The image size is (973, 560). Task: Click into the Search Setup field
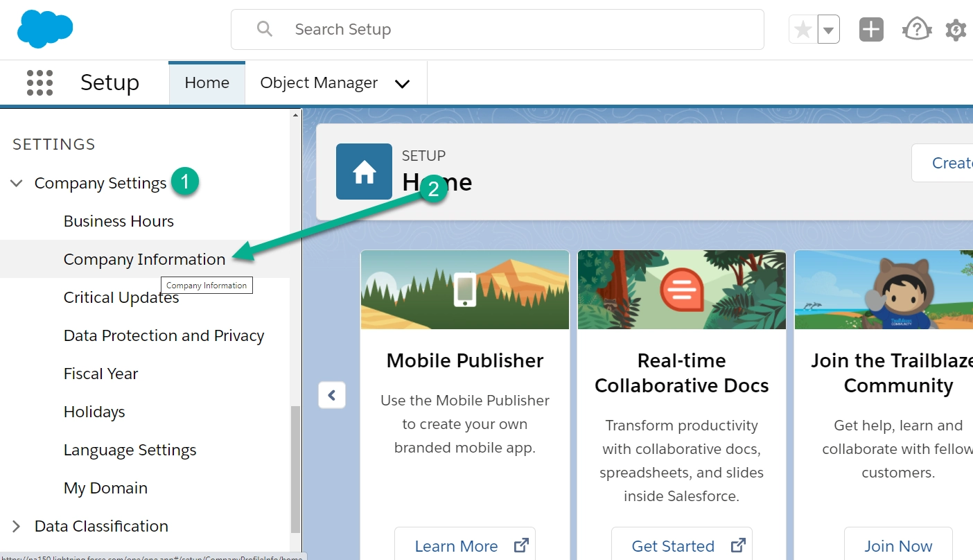(x=498, y=29)
